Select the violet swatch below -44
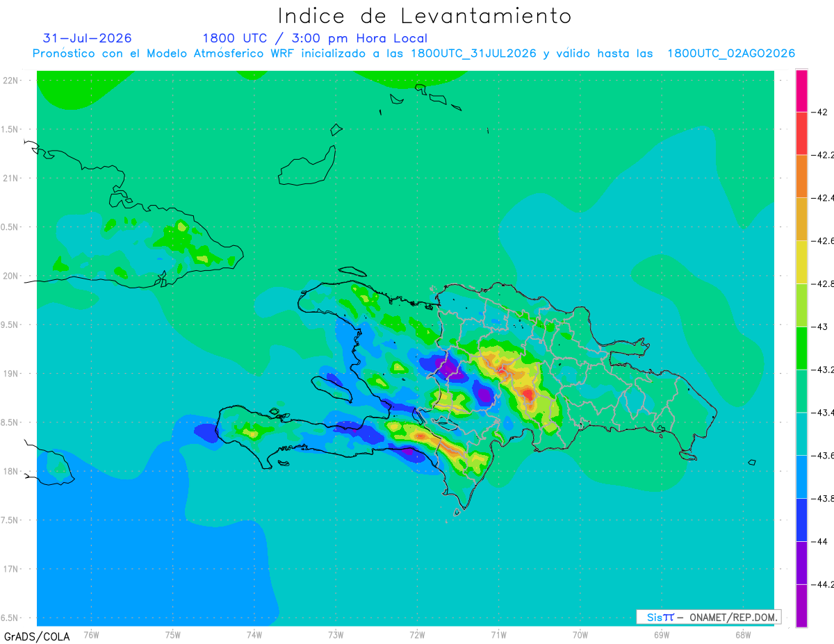The width and height of the screenshot is (834, 644). (801, 563)
